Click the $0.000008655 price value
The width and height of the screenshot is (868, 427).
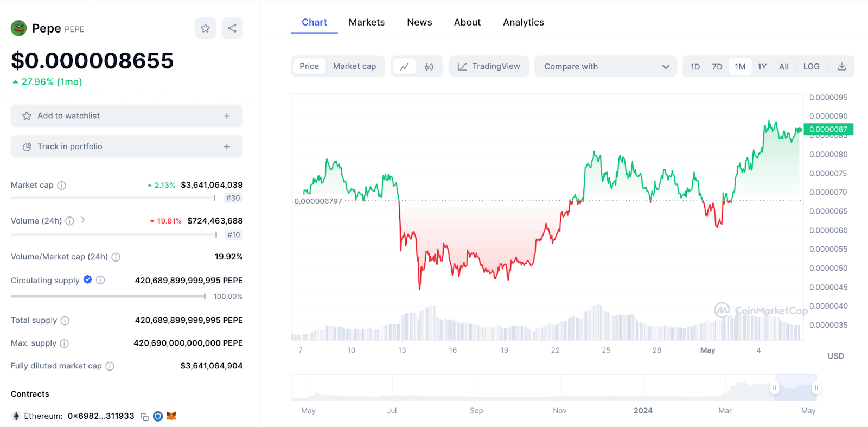click(x=92, y=61)
